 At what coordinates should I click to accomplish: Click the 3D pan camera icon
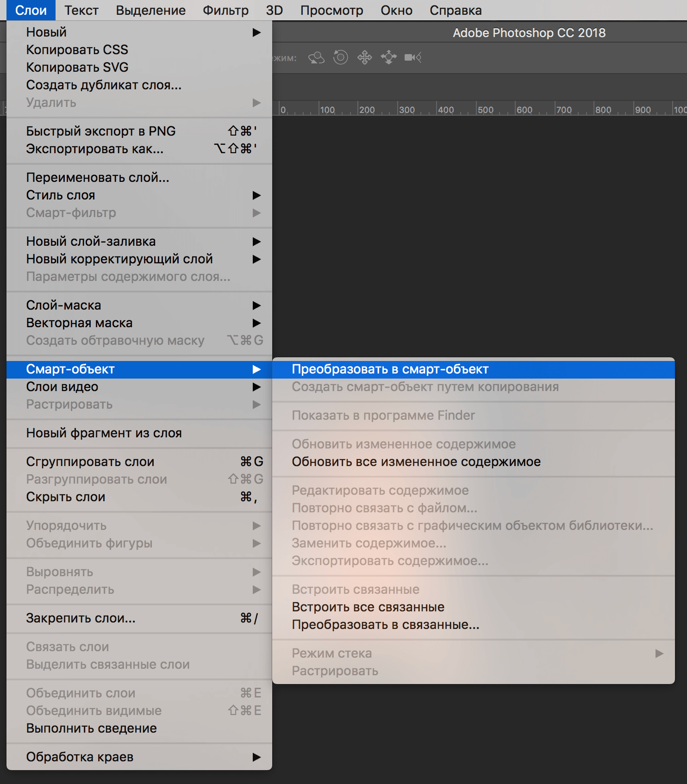point(365,57)
